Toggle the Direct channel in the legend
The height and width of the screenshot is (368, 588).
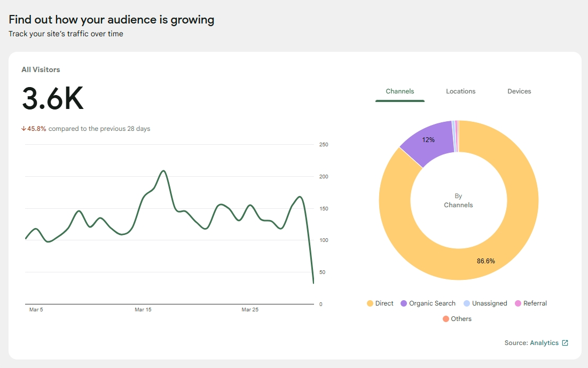tap(380, 303)
